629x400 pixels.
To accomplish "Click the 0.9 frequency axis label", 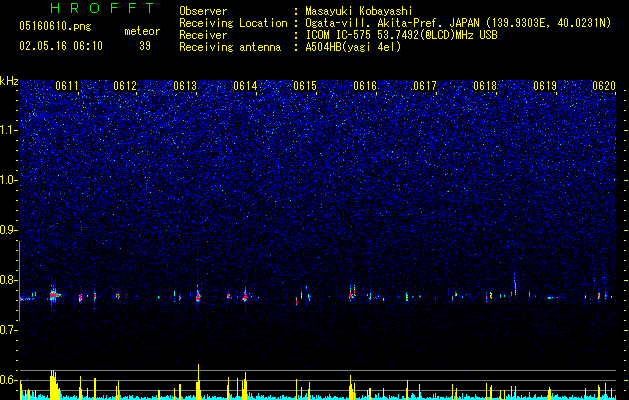I will click(8, 230).
